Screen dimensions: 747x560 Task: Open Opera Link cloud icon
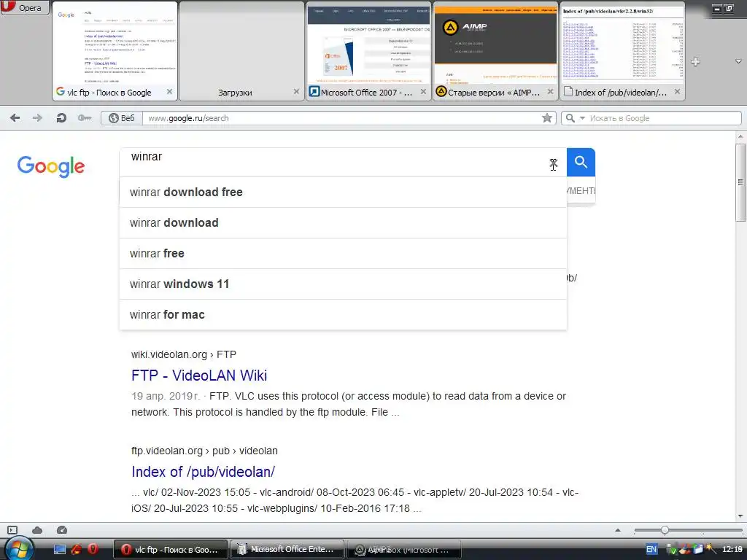(x=37, y=530)
